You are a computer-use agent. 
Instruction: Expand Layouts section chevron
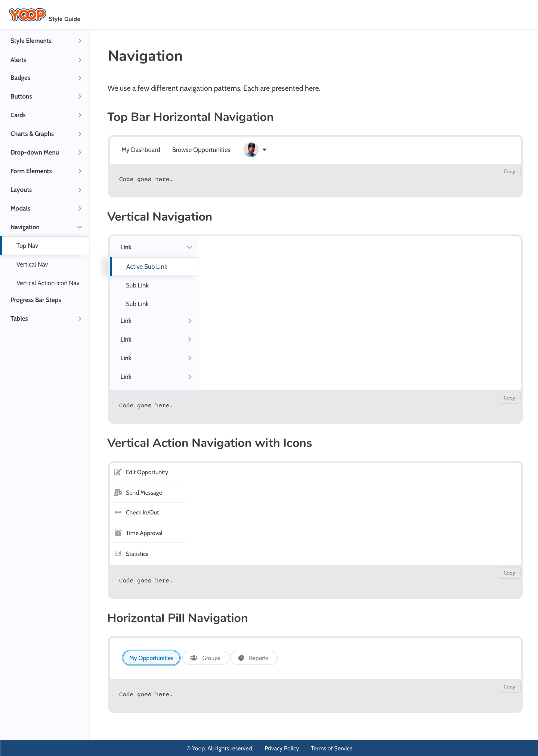click(x=80, y=190)
